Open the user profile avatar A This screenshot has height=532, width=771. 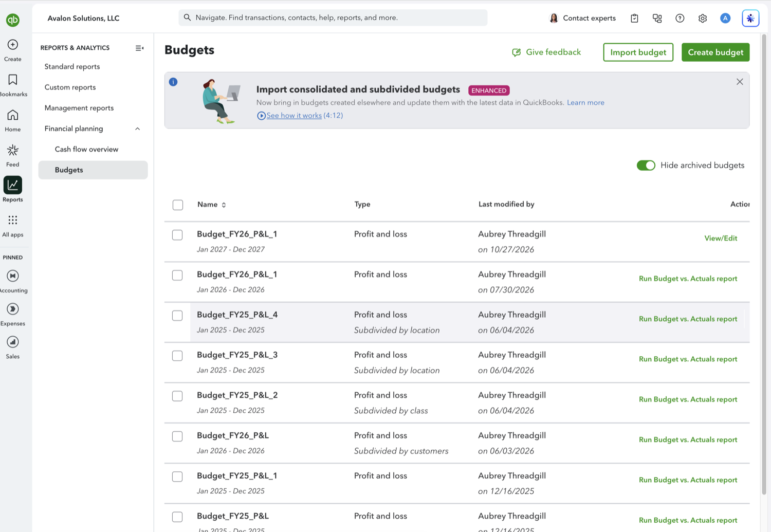tap(725, 18)
